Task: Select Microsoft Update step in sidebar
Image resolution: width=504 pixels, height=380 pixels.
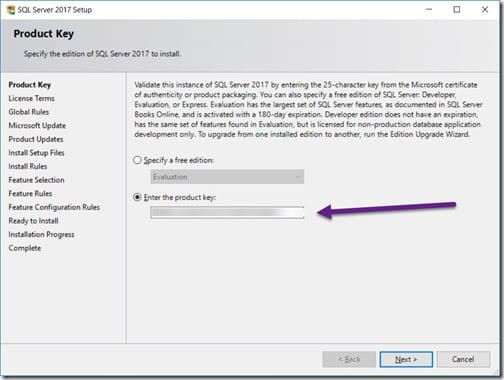Action: [x=37, y=126]
